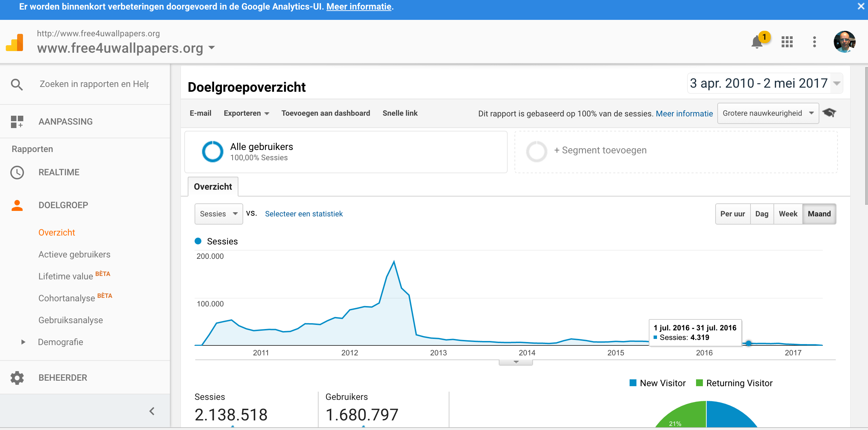Click Toevoegen aan dashboard

(x=326, y=113)
